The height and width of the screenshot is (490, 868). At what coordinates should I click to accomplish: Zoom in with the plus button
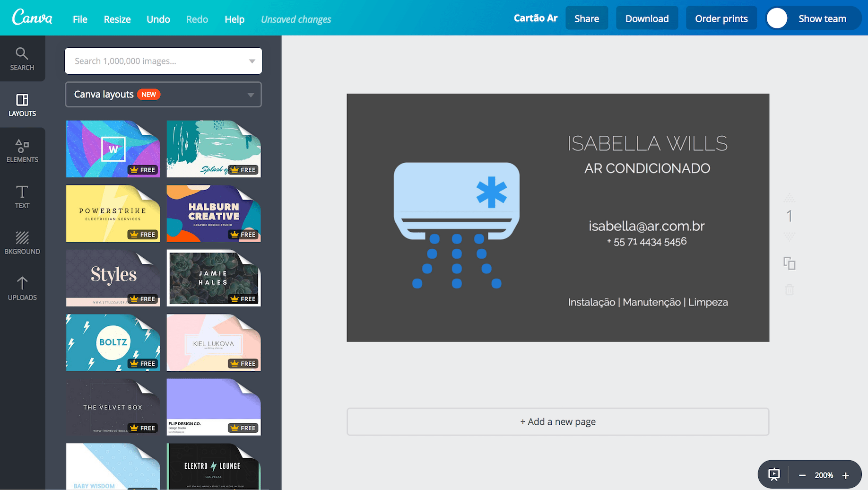[x=846, y=475]
